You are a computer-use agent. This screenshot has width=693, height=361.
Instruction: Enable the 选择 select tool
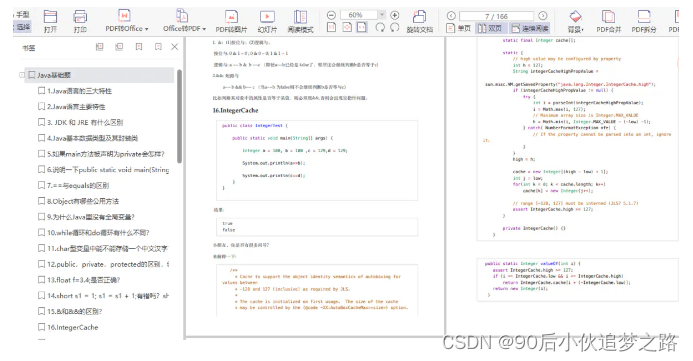[22, 27]
